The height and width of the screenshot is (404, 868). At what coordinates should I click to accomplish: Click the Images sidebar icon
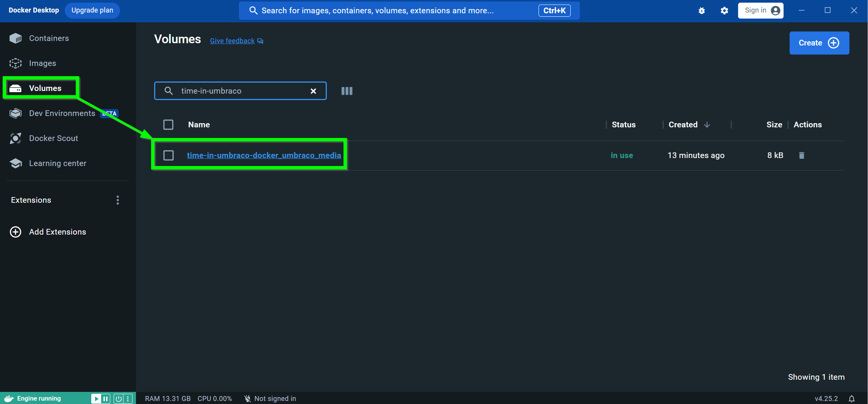[16, 63]
